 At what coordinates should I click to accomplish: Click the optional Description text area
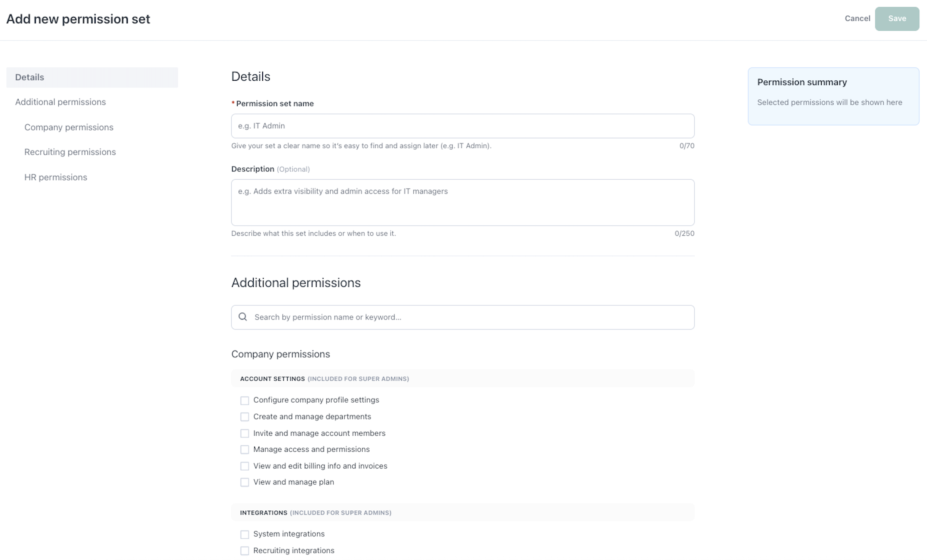(x=462, y=202)
